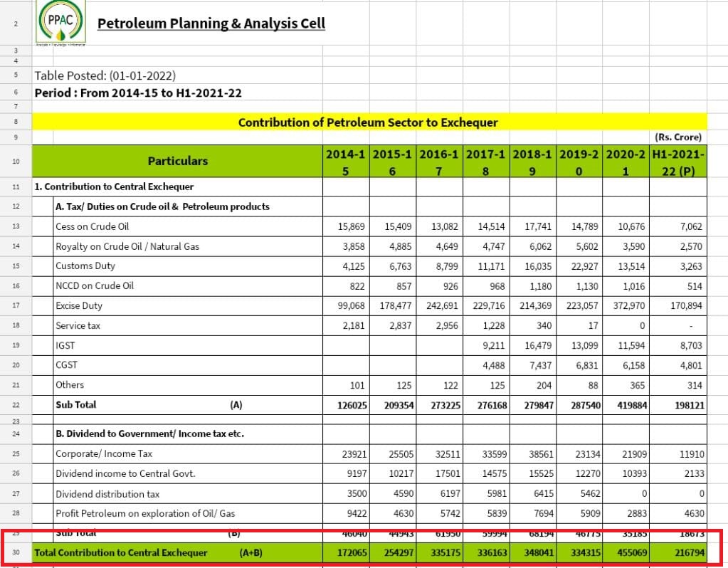Select the 'Service tax' label cell

click(x=188, y=325)
